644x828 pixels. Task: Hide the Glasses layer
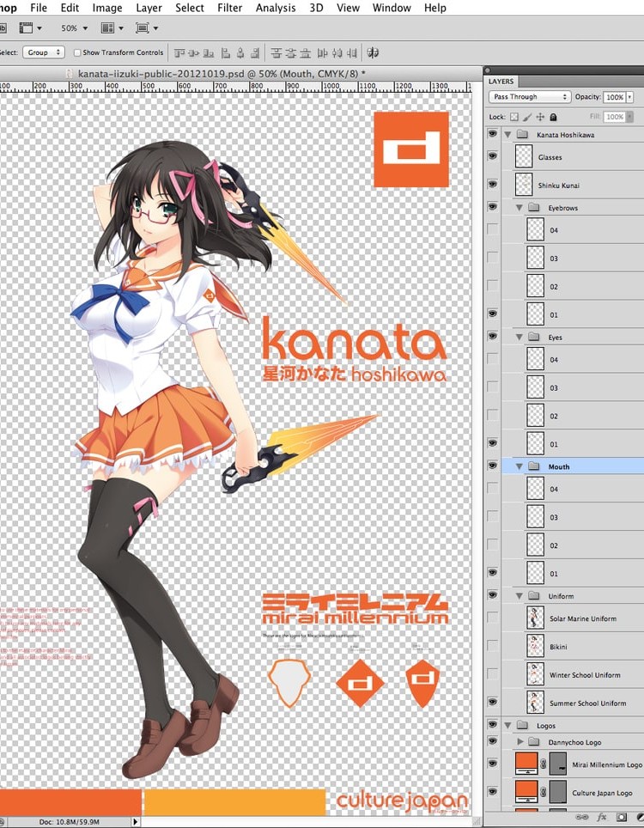point(493,156)
